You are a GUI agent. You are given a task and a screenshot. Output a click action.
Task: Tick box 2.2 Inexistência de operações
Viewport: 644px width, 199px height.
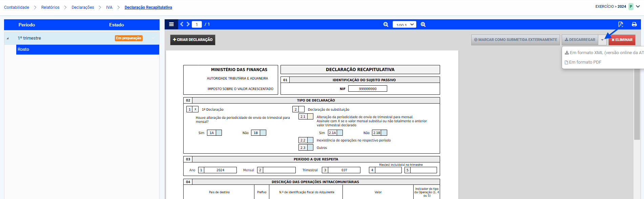point(310,140)
